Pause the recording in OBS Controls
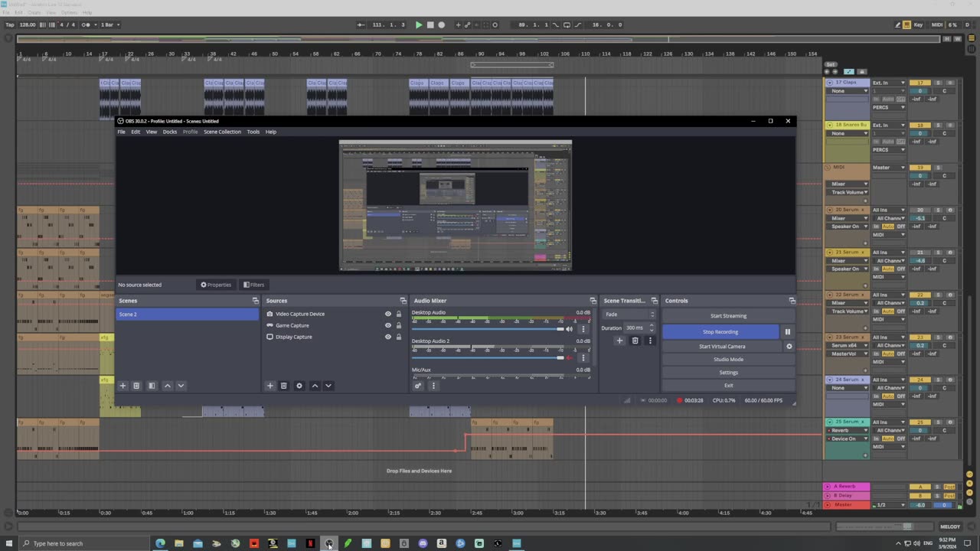The height and width of the screenshot is (551, 980). pyautogui.click(x=787, y=332)
